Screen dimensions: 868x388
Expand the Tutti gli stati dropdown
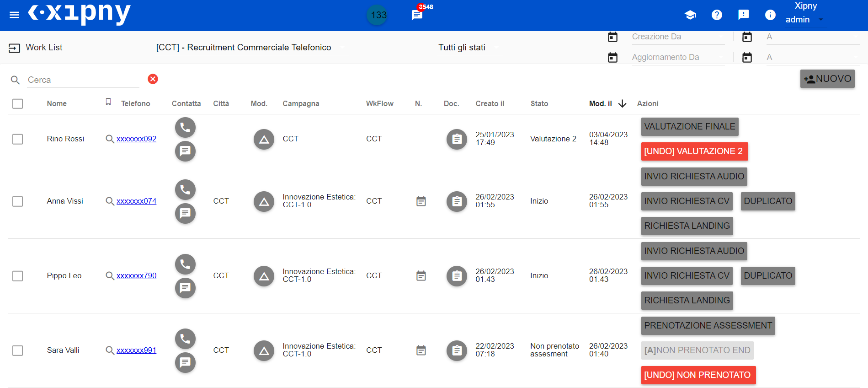point(469,48)
